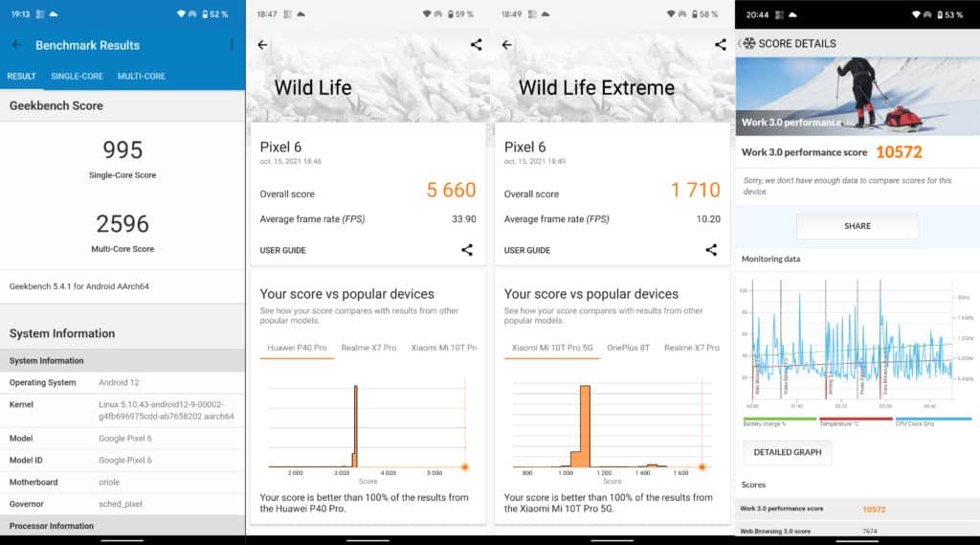Tap the Operating System Android 12 row
980x545 pixels.
[x=122, y=382]
